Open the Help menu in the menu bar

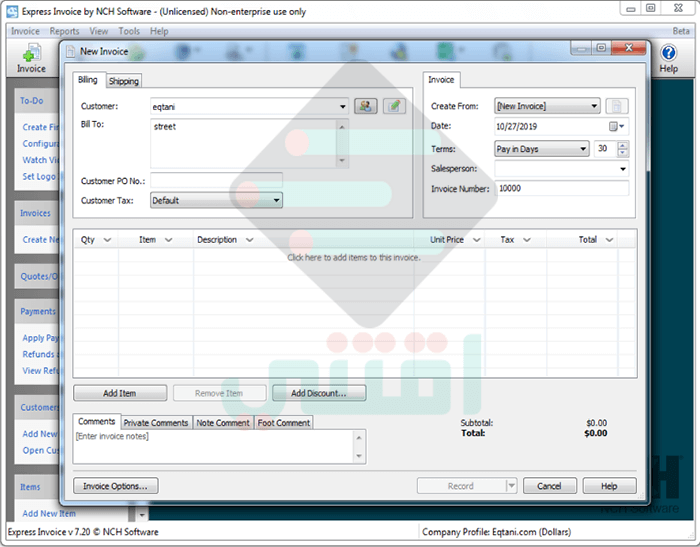pos(159,31)
